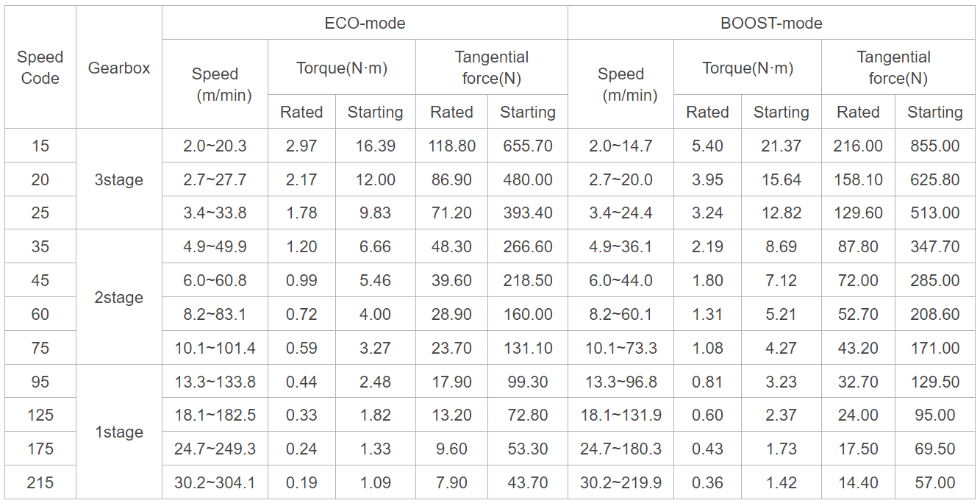The height and width of the screenshot is (503, 980).
Task: Click ECO speed range 10.1~101.4 cell
Action: pos(215,348)
